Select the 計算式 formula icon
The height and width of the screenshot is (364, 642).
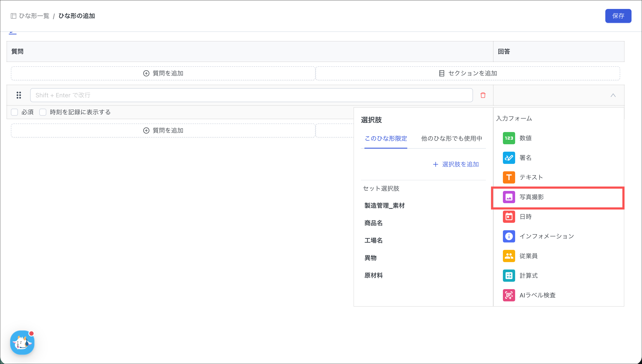tap(509, 275)
